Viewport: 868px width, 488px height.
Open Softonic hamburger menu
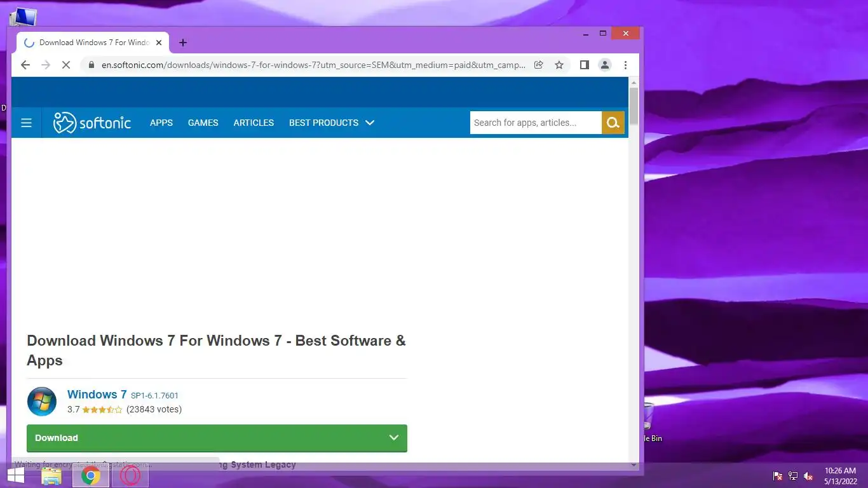(26, 123)
